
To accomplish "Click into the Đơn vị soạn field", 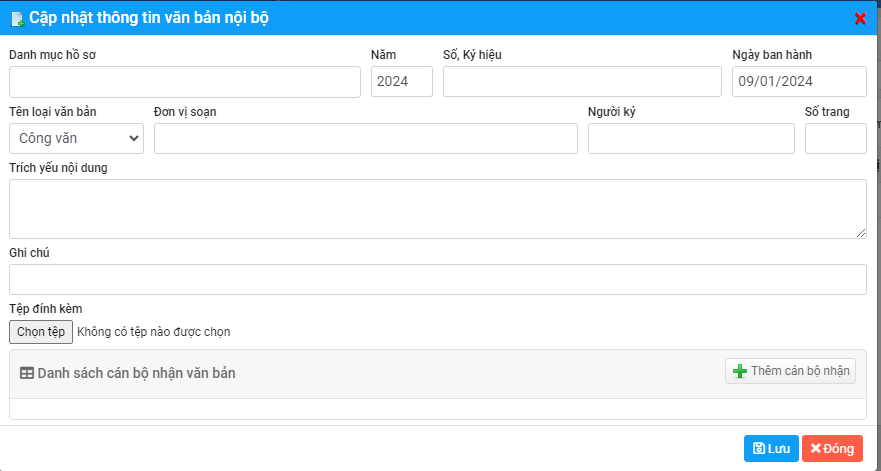I will [365, 139].
